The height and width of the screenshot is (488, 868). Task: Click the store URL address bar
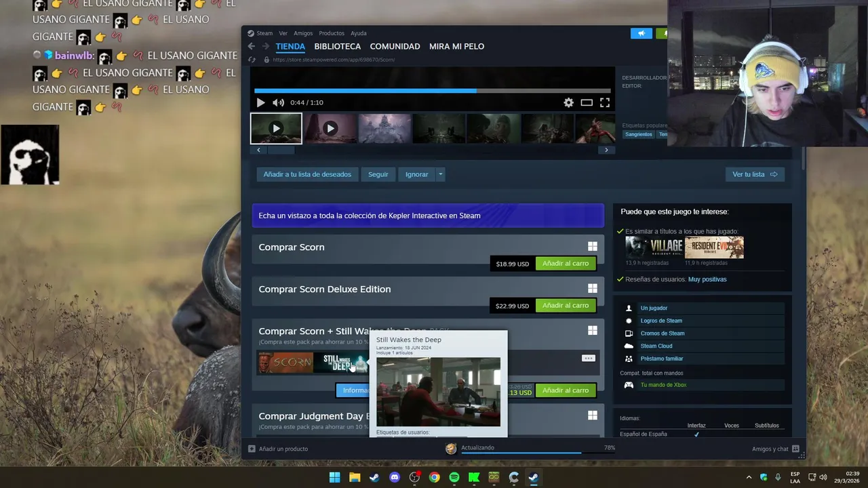(x=333, y=60)
